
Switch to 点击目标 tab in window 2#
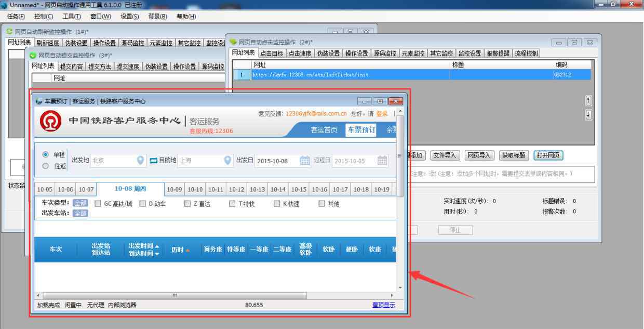[x=272, y=53]
